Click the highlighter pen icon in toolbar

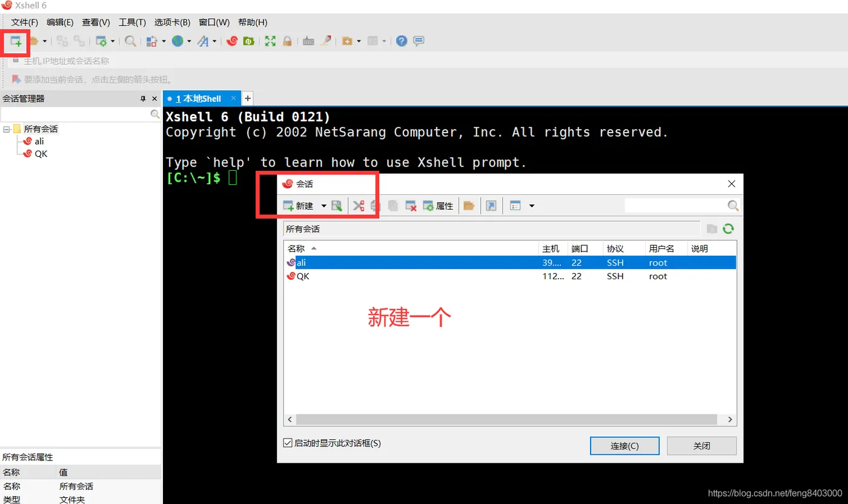click(x=326, y=41)
